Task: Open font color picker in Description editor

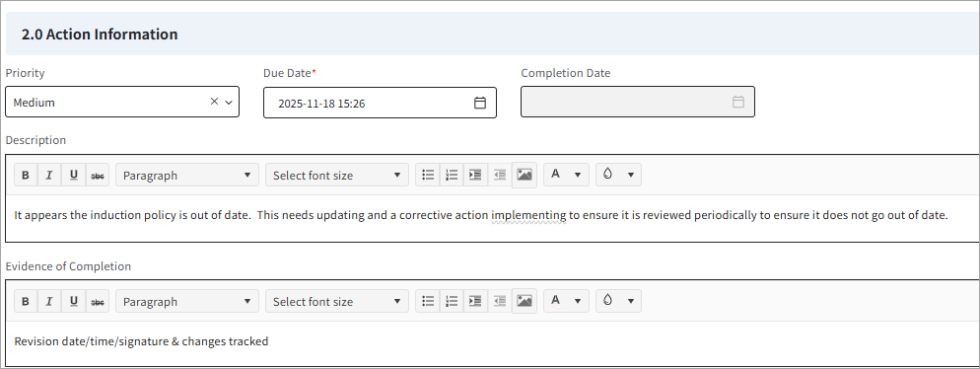Action: (x=566, y=175)
